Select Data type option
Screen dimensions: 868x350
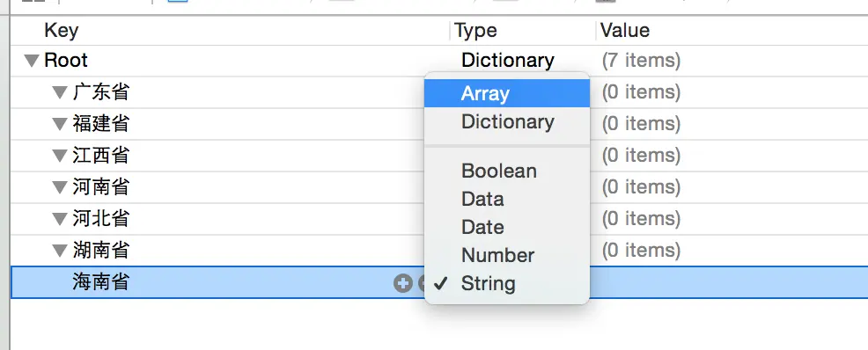507,199
